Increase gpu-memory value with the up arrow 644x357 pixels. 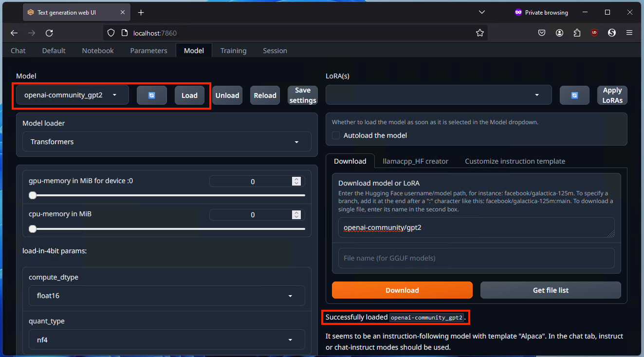tap(296, 179)
